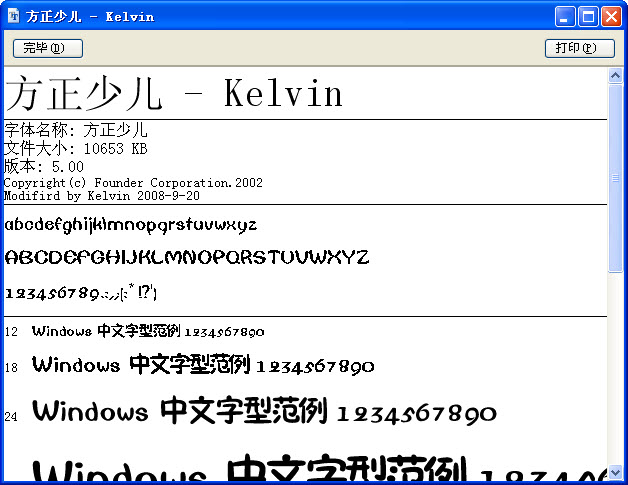628x485 pixels.
Task: Click the scrollbar down arrow
Action: click(x=615, y=472)
